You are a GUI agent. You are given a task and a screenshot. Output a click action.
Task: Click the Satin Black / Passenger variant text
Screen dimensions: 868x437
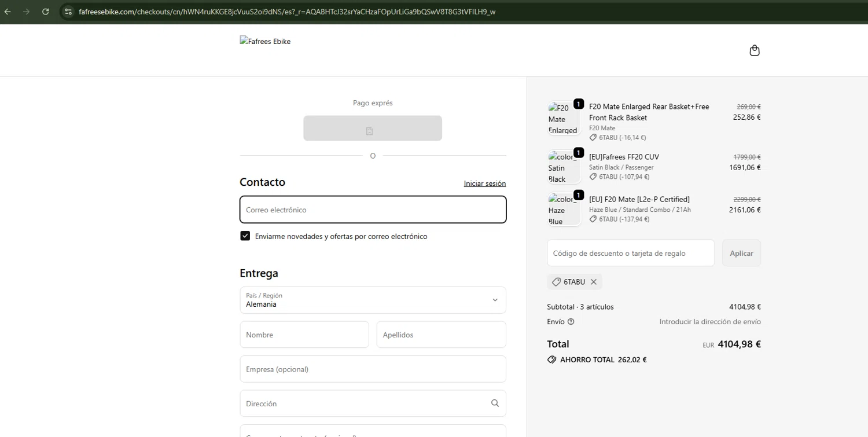pyautogui.click(x=621, y=167)
